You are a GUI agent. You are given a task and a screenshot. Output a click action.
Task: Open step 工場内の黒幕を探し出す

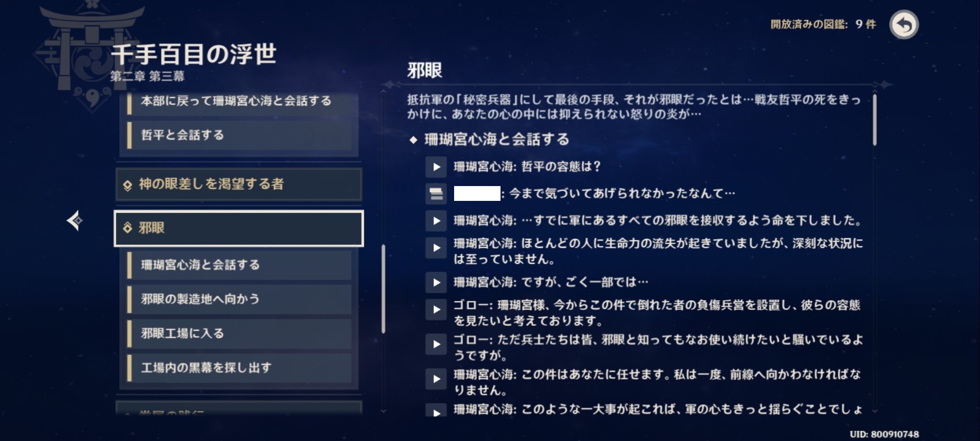click(x=239, y=368)
